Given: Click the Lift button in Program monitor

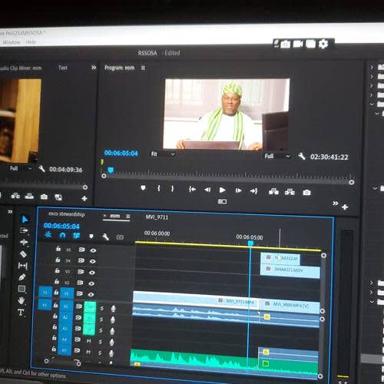Looking at the screenshot, I should pos(274,191).
